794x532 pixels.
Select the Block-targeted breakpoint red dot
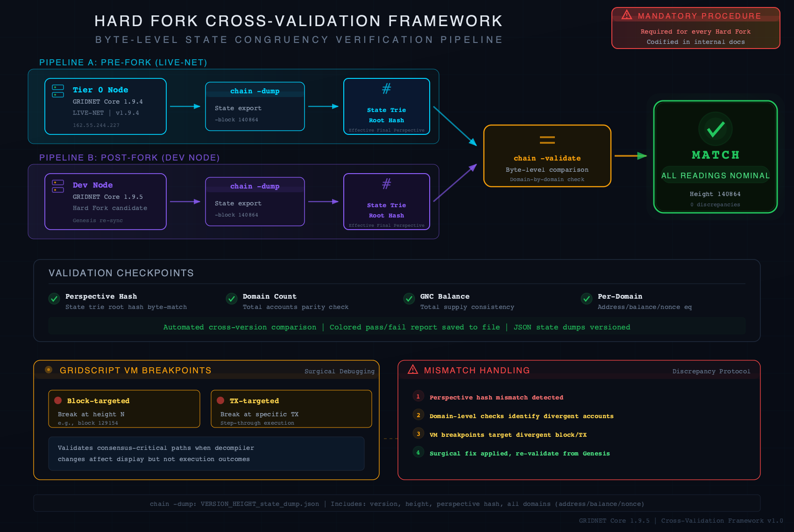coord(58,400)
